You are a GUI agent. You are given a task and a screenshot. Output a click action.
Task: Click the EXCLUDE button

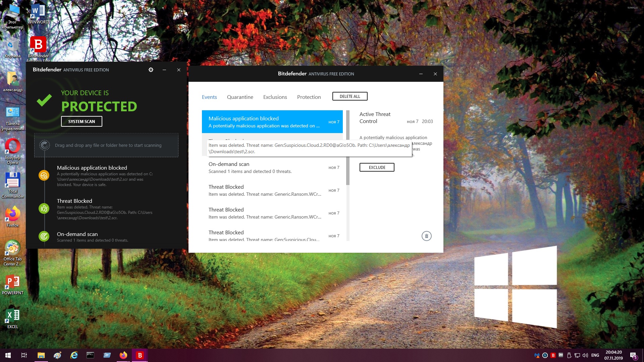[x=377, y=167]
